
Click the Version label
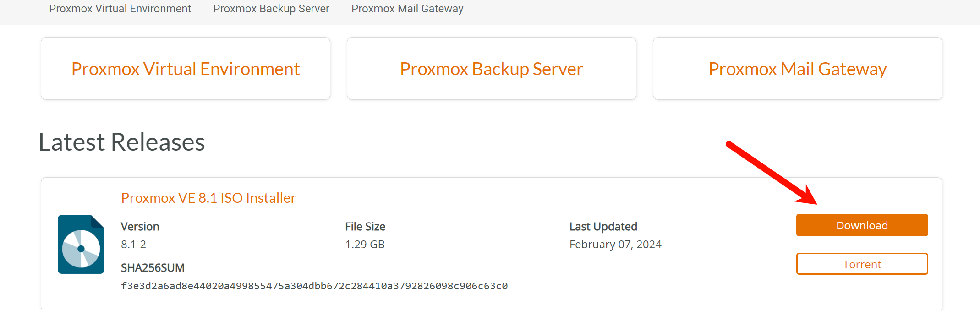pyautogui.click(x=140, y=227)
